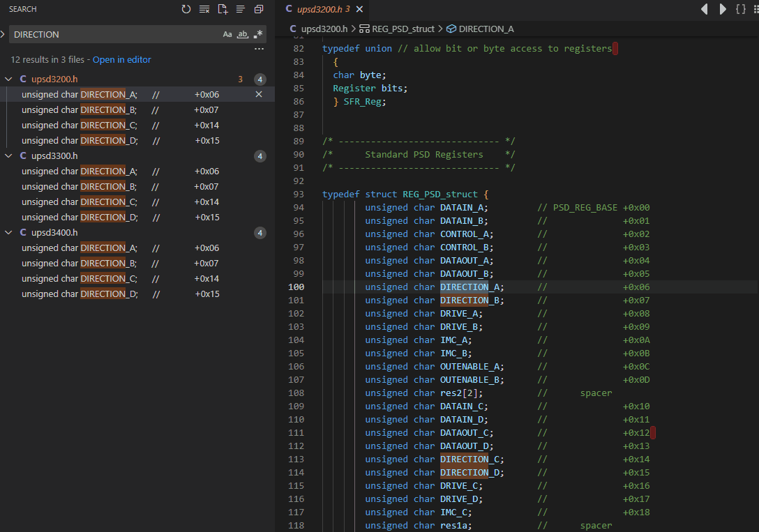Image resolution: width=759 pixels, height=532 pixels.
Task: Click DIRECTION_D on editor line 114
Action: pyautogui.click(x=469, y=473)
